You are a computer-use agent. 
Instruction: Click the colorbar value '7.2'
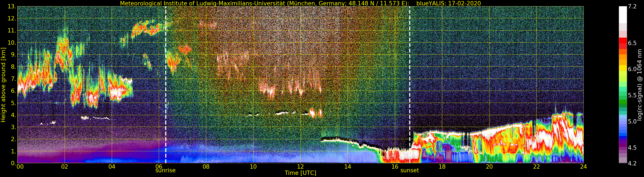click(632, 6)
